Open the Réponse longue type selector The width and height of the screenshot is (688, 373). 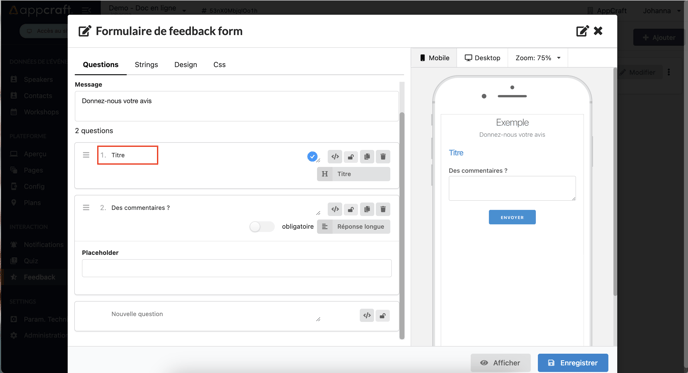tap(353, 226)
